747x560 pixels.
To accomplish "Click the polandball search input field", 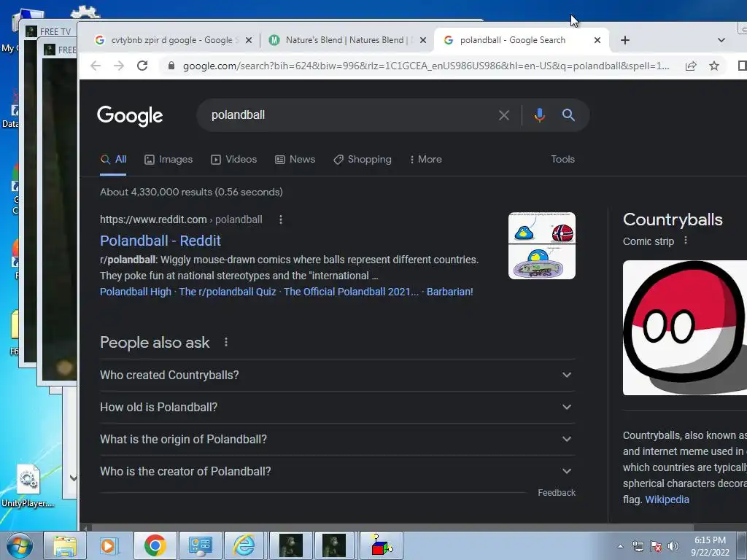I will (350, 115).
